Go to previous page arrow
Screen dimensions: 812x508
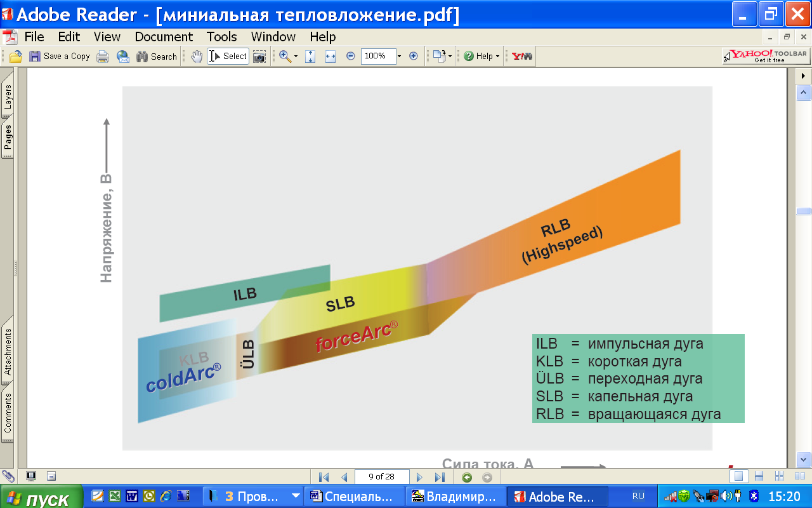tap(344, 477)
